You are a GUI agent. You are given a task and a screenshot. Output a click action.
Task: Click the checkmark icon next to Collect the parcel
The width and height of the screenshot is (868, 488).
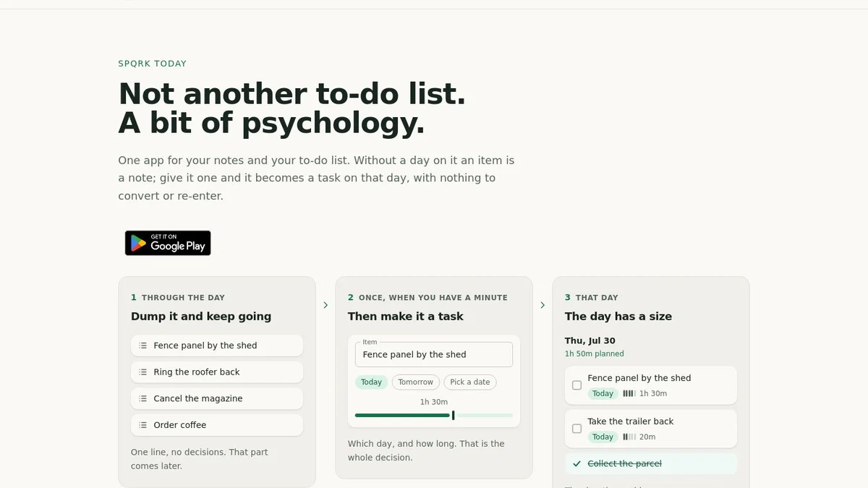(x=576, y=463)
